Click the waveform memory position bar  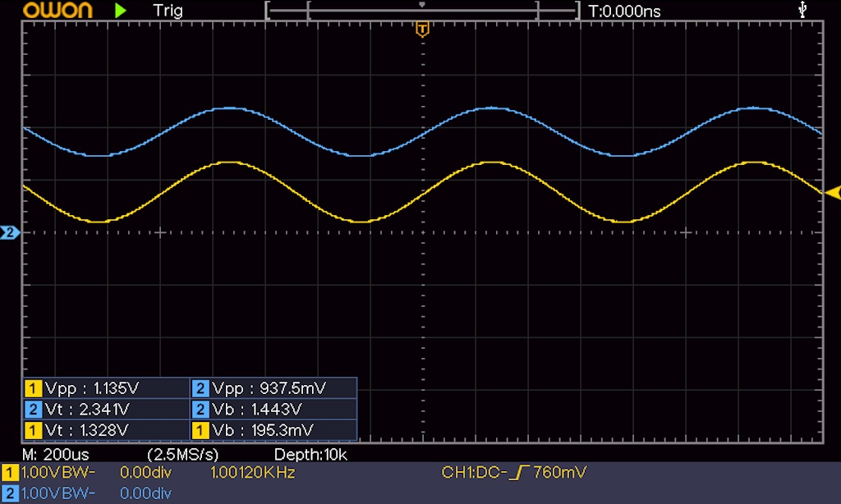coord(422,11)
